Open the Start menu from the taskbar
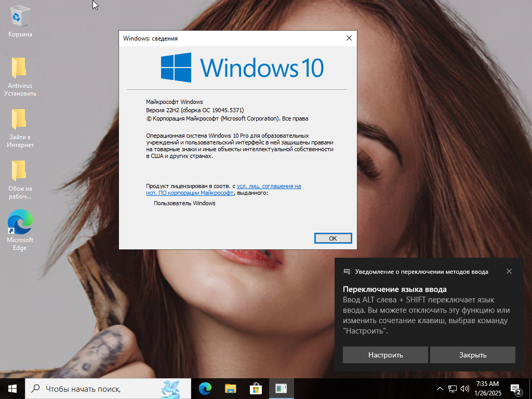The image size is (532, 399). (x=12, y=389)
